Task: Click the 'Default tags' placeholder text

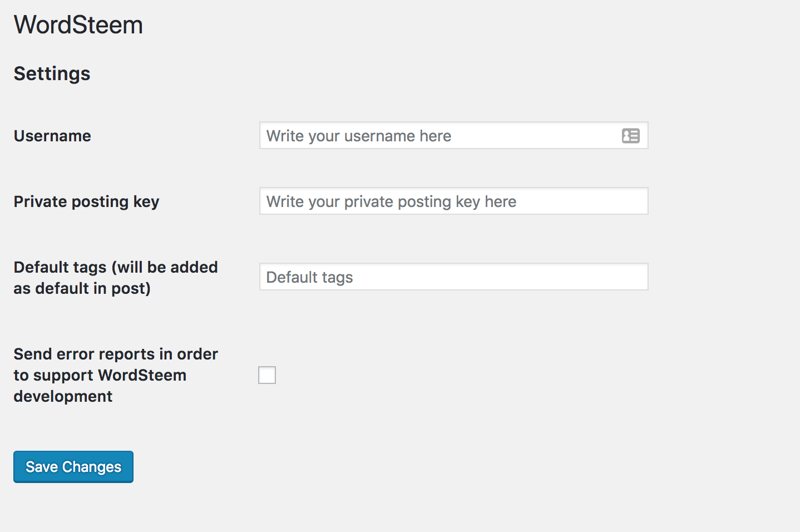Action: pyautogui.click(x=309, y=277)
